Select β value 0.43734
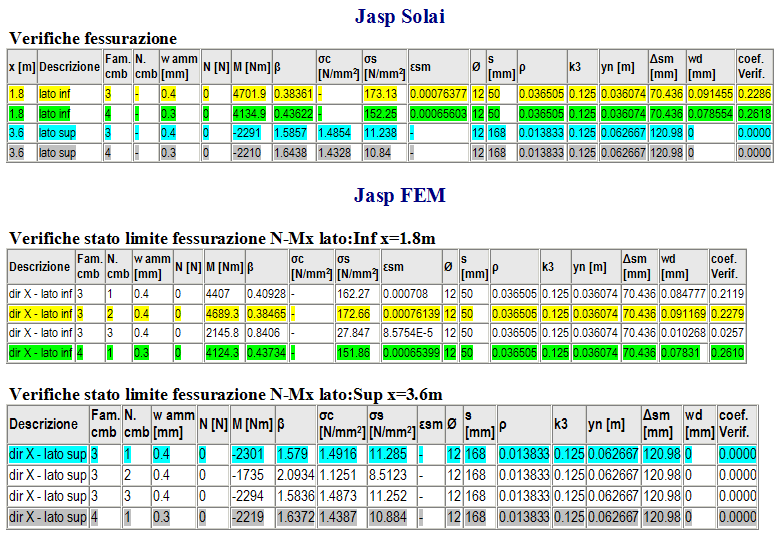 266,353
